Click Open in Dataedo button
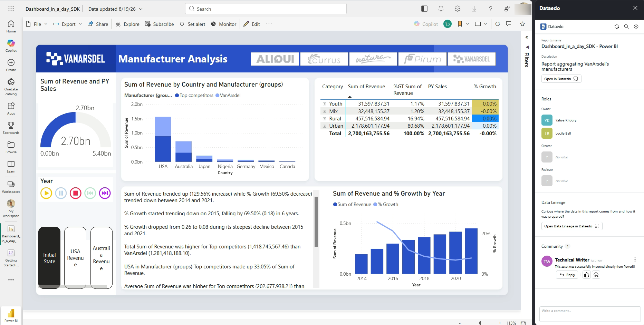The image size is (644, 325). (561, 79)
